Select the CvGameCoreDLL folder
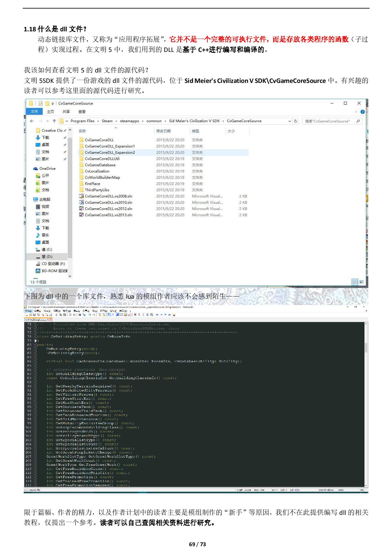 pyautogui.click(x=99, y=140)
